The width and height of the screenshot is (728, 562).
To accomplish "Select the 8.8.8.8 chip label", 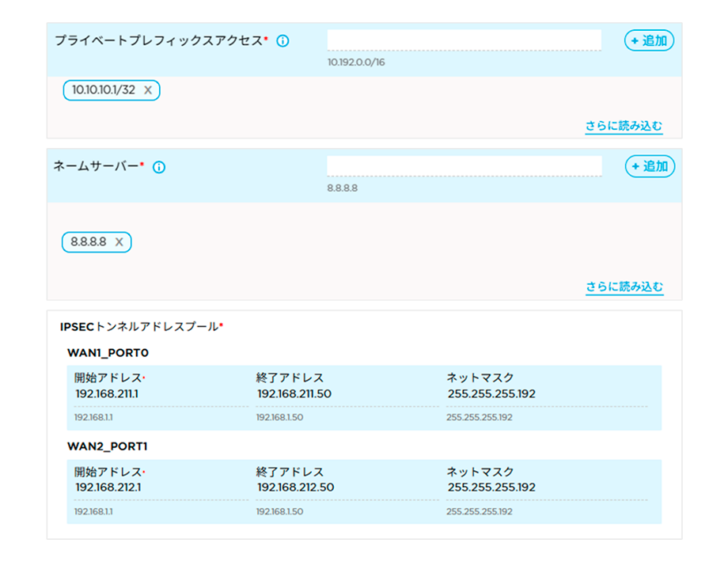I will point(88,242).
